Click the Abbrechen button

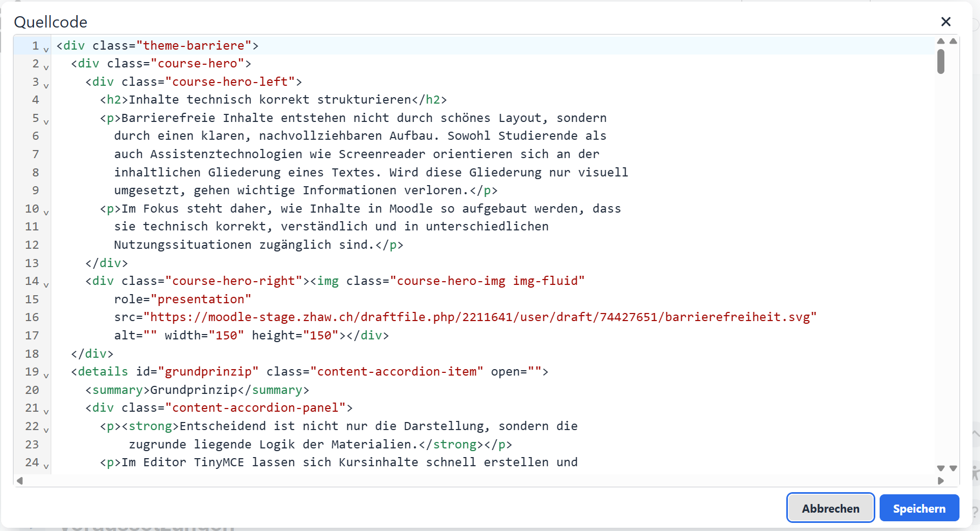click(x=831, y=508)
